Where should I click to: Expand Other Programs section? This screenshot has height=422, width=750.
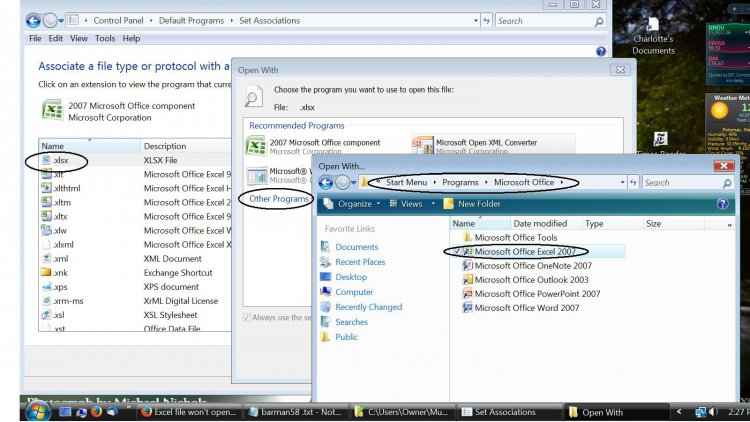point(279,199)
